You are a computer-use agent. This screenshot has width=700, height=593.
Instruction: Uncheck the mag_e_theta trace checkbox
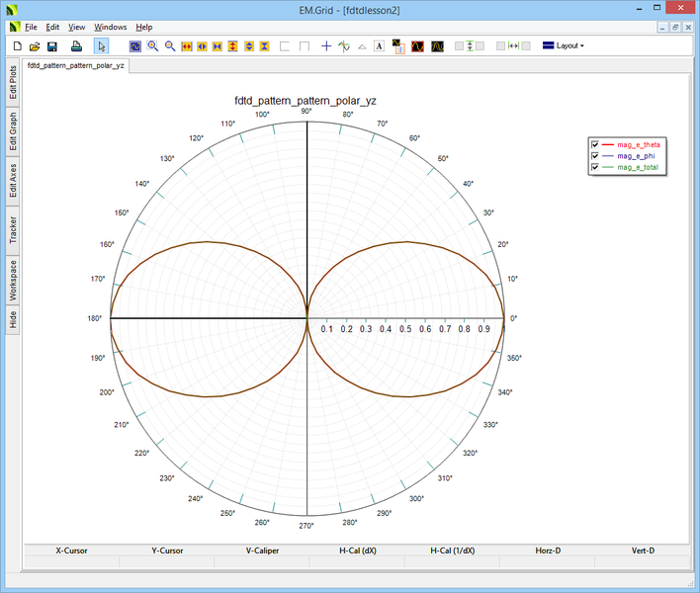click(x=594, y=144)
